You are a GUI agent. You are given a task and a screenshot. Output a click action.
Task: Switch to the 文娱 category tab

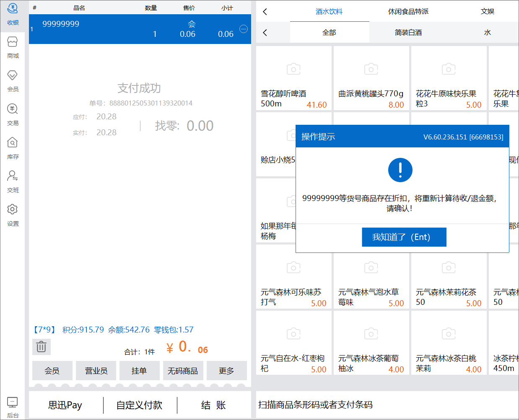[487, 12]
